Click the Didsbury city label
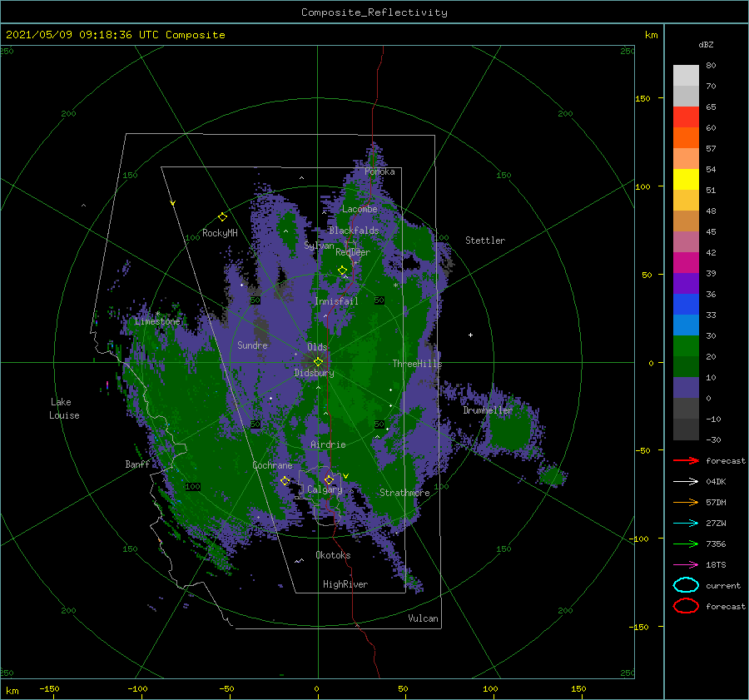Image resolution: width=749 pixels, height=700 pixels. click(x=315, y=373)
